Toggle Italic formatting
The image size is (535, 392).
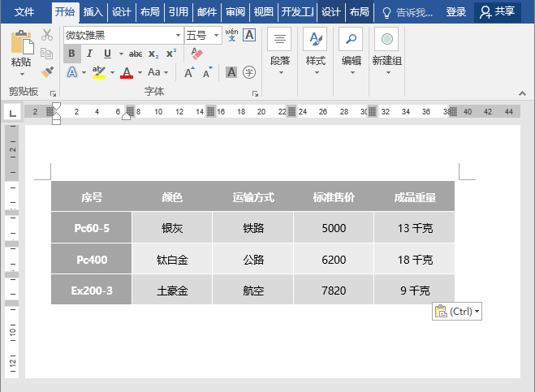(x=89, y=54)
